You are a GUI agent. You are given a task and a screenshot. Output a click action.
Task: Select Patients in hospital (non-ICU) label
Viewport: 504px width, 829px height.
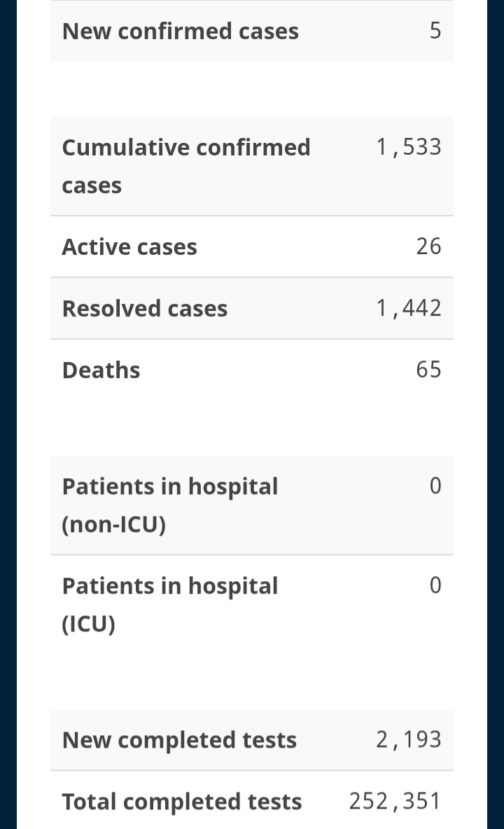[169, 505]
